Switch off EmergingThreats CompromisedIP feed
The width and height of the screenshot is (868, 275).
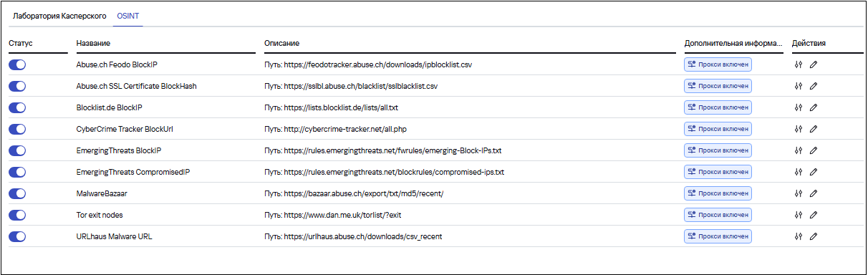pyautogui.click(x=17, y=172)
